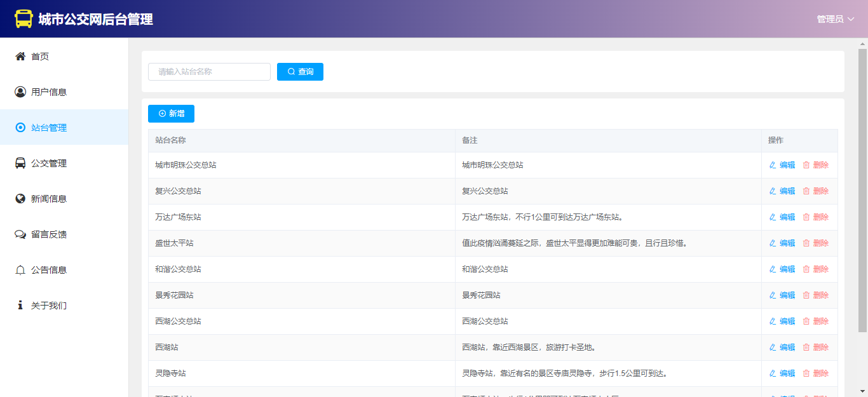Click the bell icon for 公告信息

(x=20, y=270)
